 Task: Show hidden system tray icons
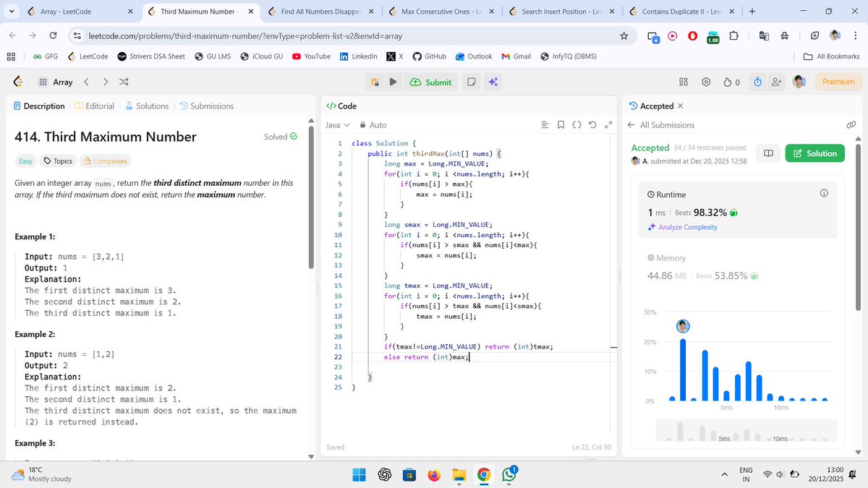[724, 474]
